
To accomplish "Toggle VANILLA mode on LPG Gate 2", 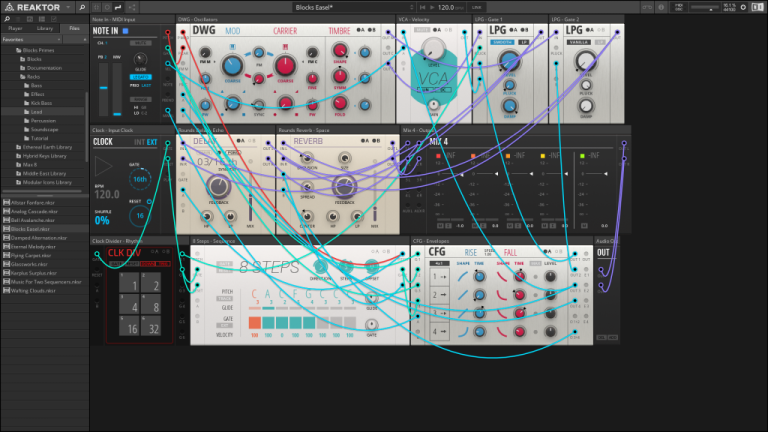I will point(579,43).
